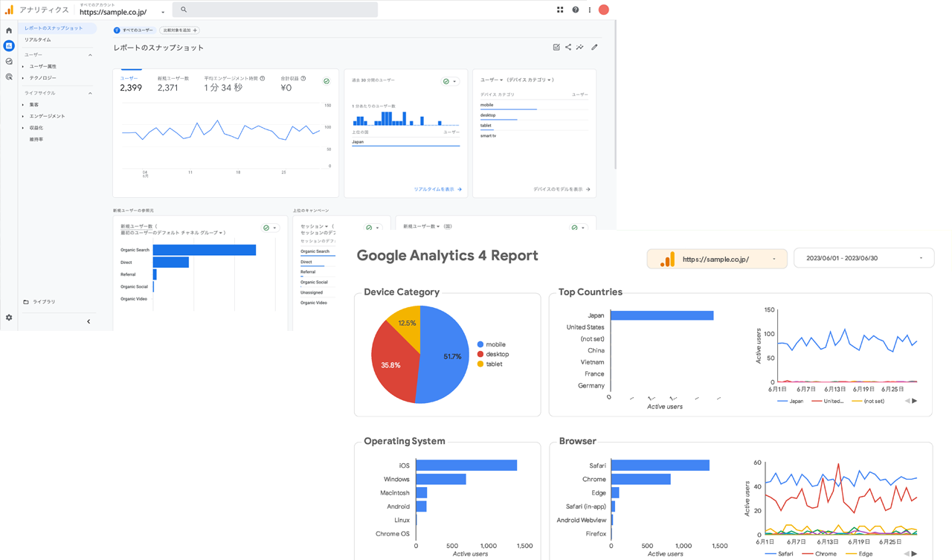The height and width of the screenshot is (560, 952).
Task: Open Insights sparkline icon
Action: point(580,48)
